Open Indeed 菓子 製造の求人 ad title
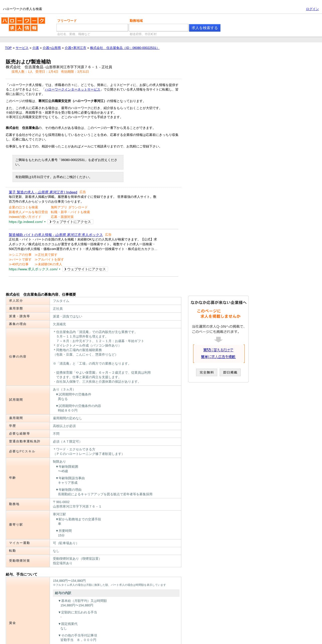This screenshot has height=644, width=322. pos(43,192)
